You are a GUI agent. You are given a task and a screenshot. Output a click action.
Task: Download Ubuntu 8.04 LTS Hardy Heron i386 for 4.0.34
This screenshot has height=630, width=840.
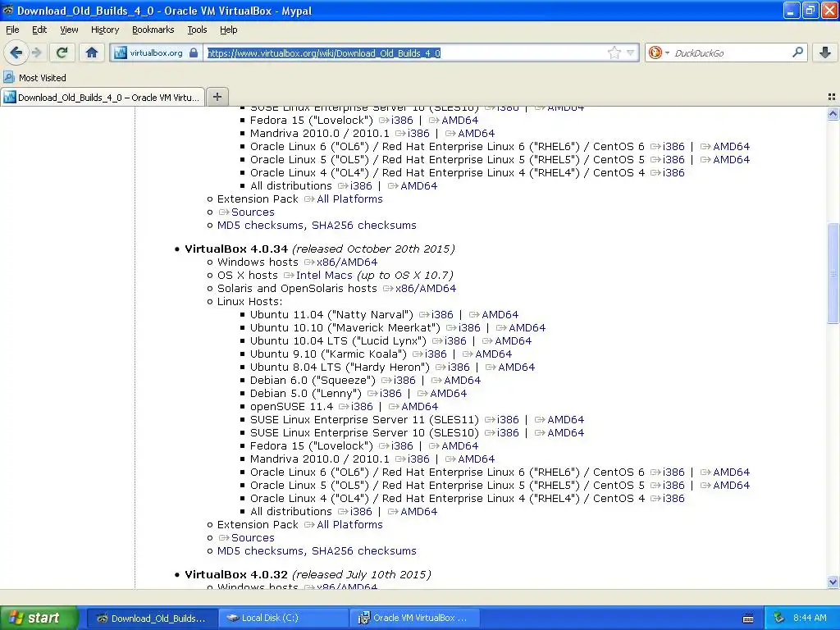pyautogui.click(x=458, y=367)
